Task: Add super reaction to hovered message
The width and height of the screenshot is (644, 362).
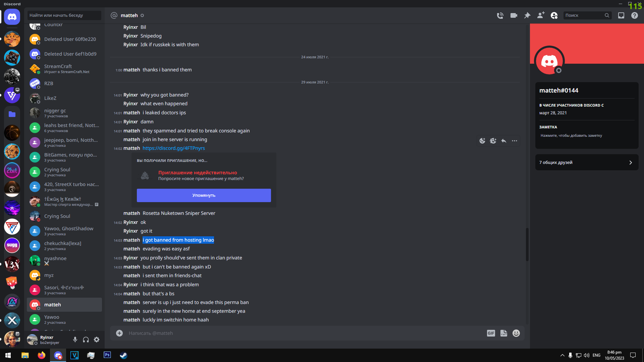Action: coord(493,141)
